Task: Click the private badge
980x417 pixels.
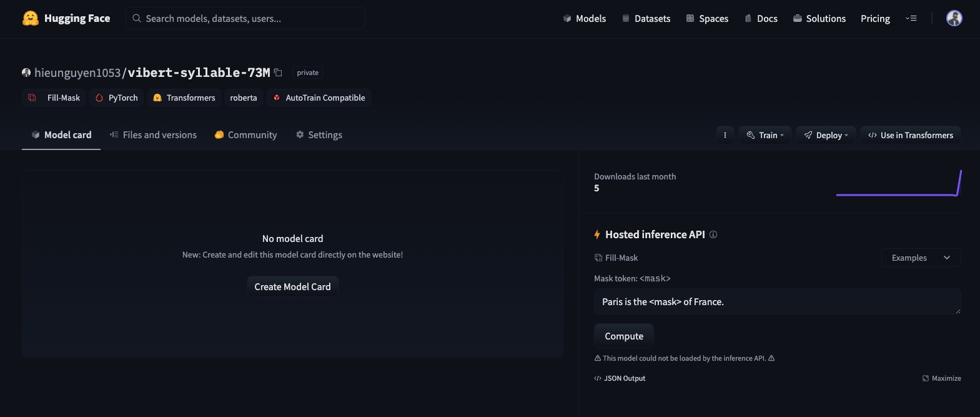Action: (308, 73)
